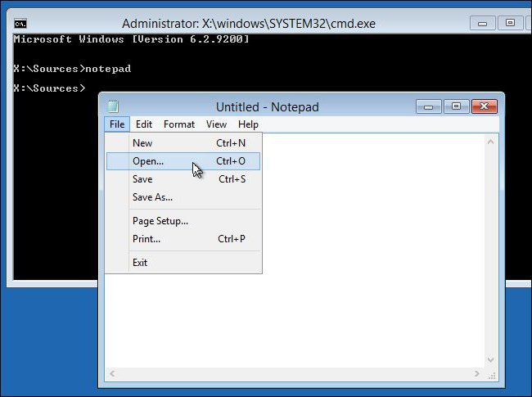This screenshot has height=397, width=532.
Task: Close the Notepad window
Action: coord(485,106)
